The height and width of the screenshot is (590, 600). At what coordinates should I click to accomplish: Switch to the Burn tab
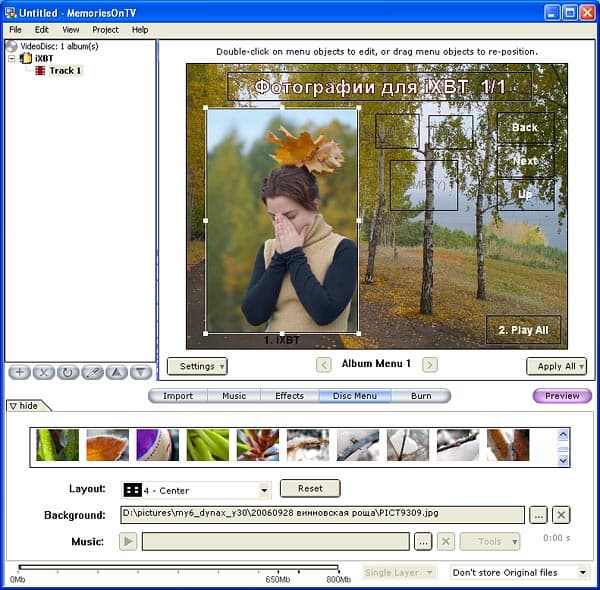[421, 396]
